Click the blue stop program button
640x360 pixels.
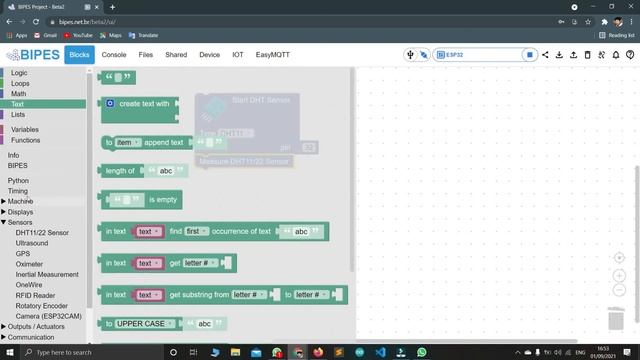click(x=529, y=55)
